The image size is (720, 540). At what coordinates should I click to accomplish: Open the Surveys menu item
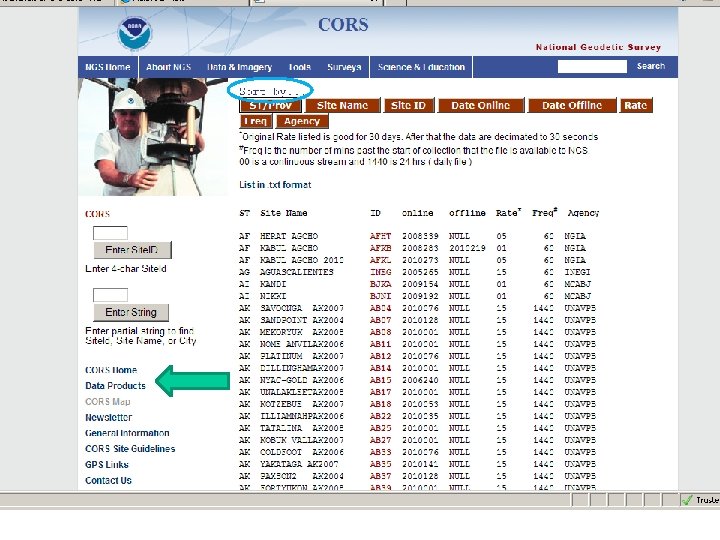click(x=344, y=67)
